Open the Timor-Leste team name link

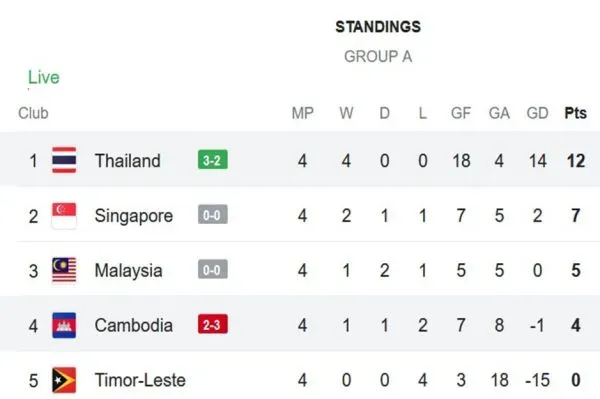coord(140,380)
